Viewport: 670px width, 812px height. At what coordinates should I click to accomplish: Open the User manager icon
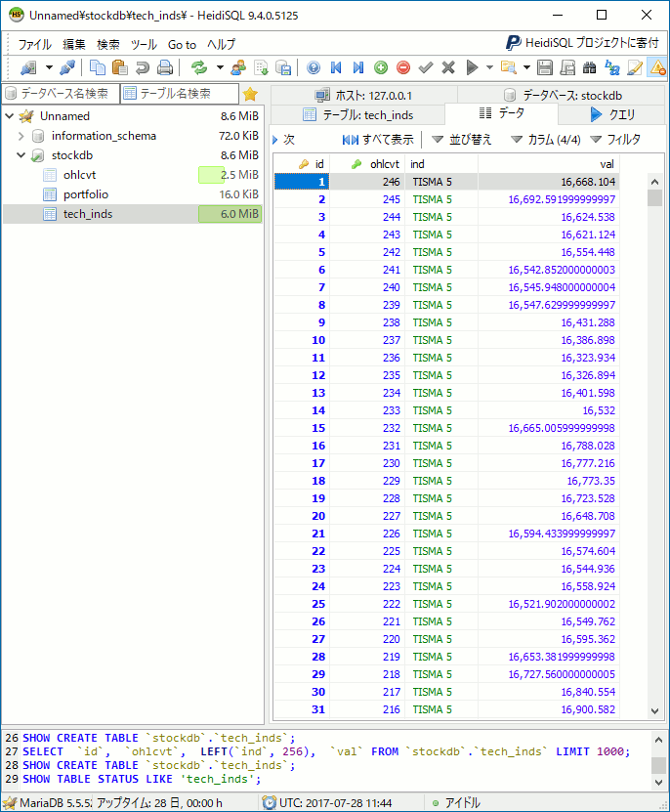[238, 67]
